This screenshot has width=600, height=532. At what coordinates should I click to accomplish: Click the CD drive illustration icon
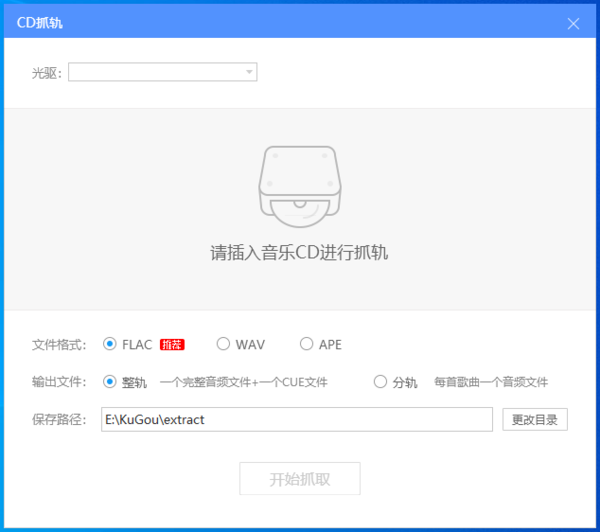299,187
